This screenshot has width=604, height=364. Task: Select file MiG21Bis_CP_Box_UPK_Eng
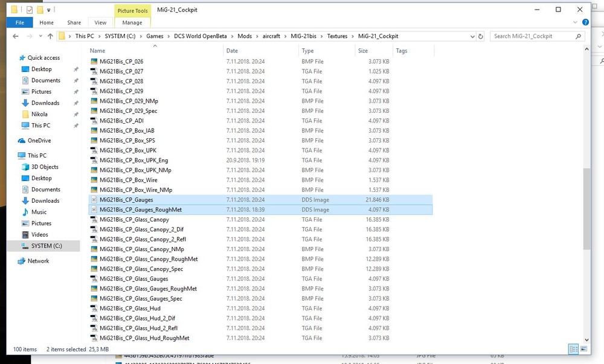click(133, 161)
